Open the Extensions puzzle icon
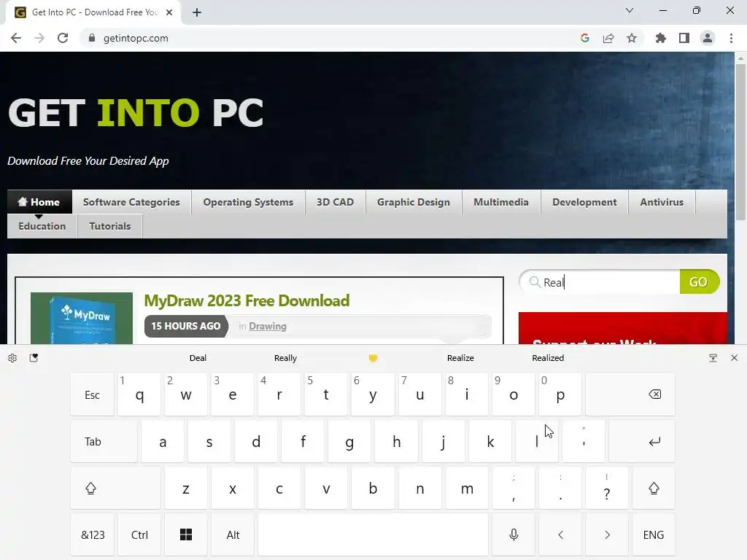Screen dimensions: 747x560 [x=661, y=38]
